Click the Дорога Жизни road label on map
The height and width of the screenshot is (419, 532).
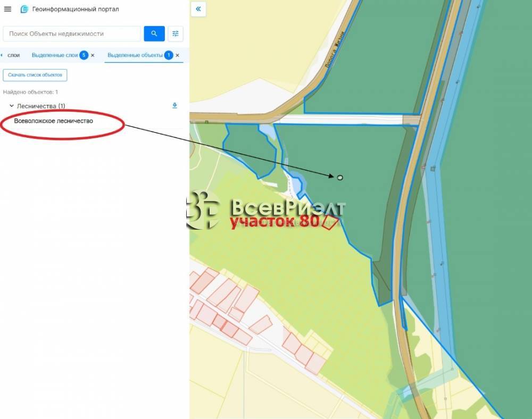335,49
